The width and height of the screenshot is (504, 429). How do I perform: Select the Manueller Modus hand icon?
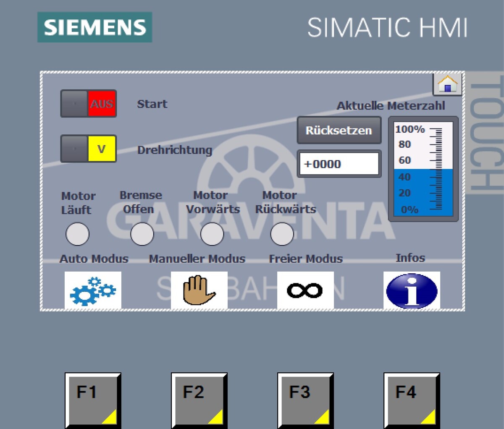(x=199, y=290)
